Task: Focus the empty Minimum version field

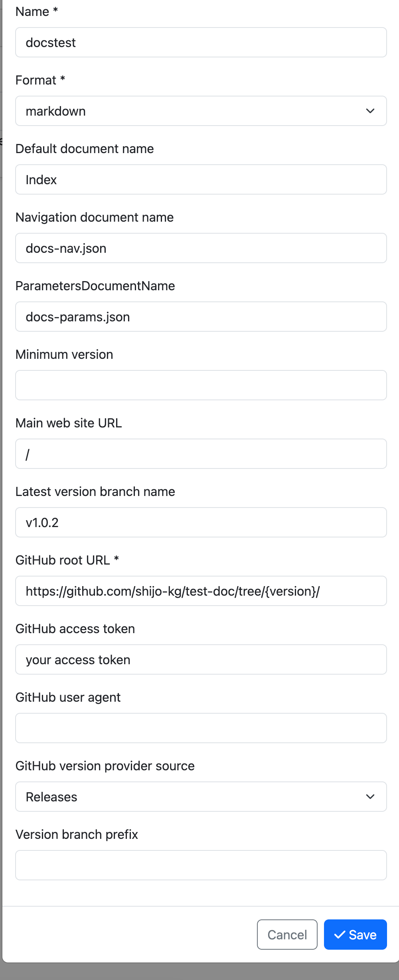Action: tap(201, 385)
